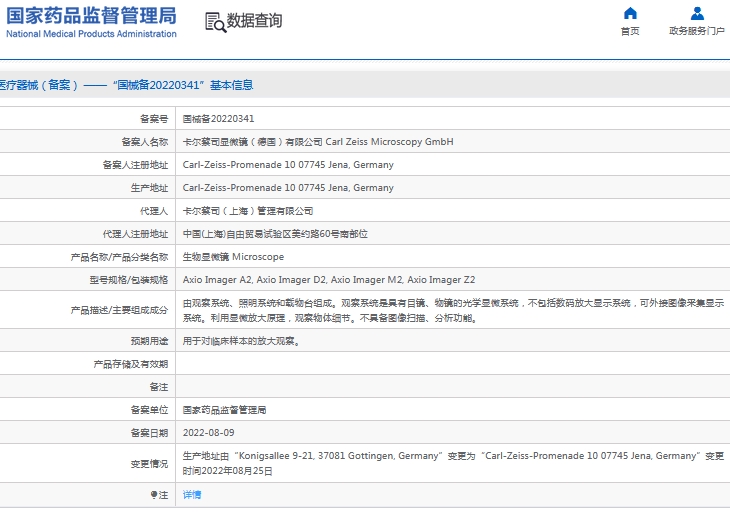This screenshot has height=512, width=730.
Task: Click the ●注 row label
Action: tap(159, 495)
